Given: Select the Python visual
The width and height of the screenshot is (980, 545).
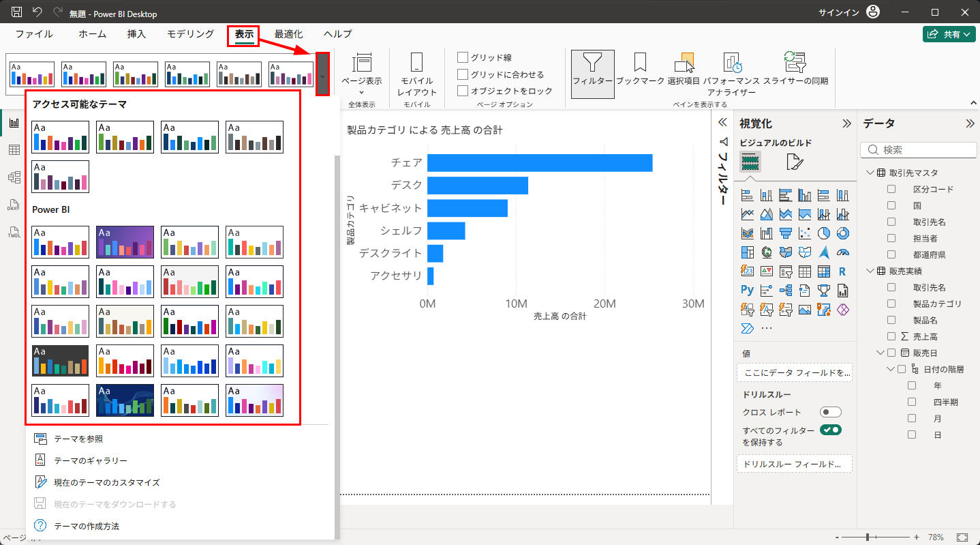Looking at the screenshot, I should [x=747, y=291].
